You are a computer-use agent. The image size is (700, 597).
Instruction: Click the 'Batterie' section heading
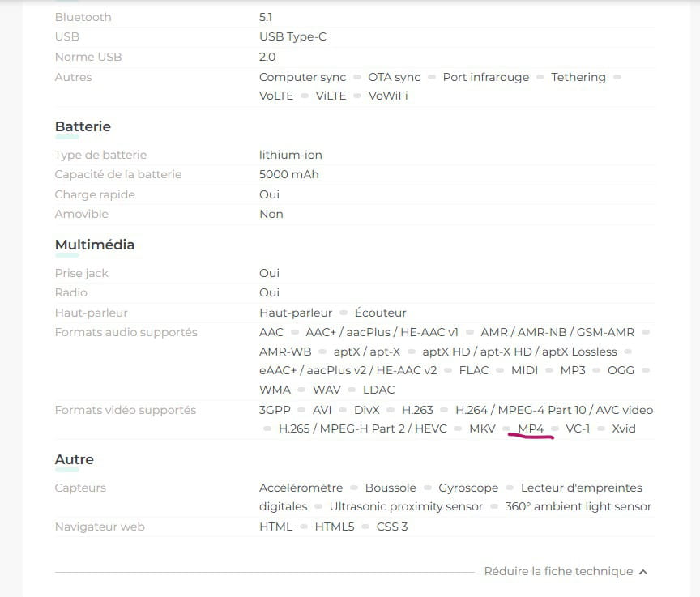point(83,126)
